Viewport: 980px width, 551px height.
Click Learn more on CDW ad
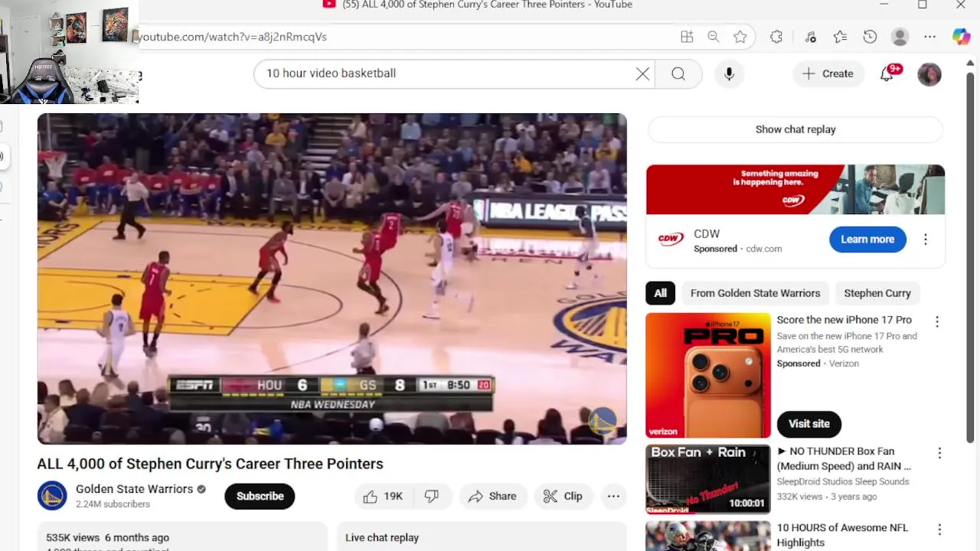(867, 240)
